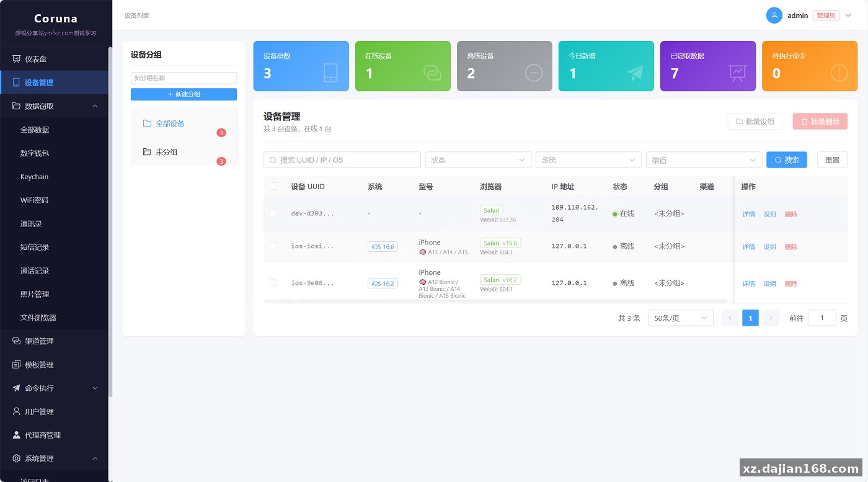Open the 代理商管理 agent icon
This screenshot has width=868, height=482.
[x=16, y=435]
